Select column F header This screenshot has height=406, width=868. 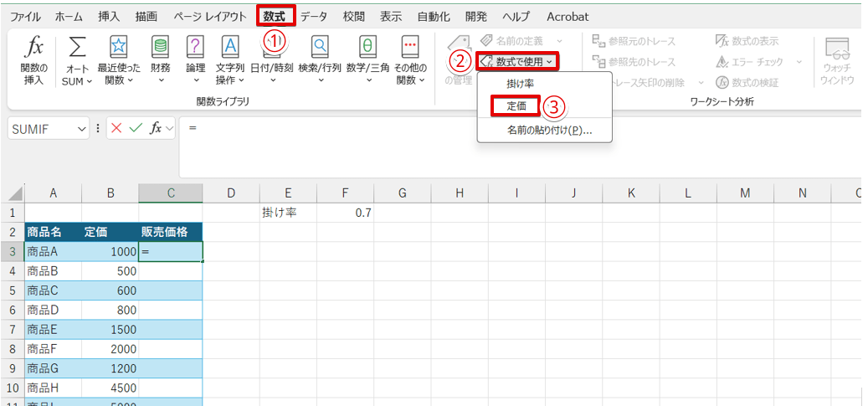click(345, 193)
